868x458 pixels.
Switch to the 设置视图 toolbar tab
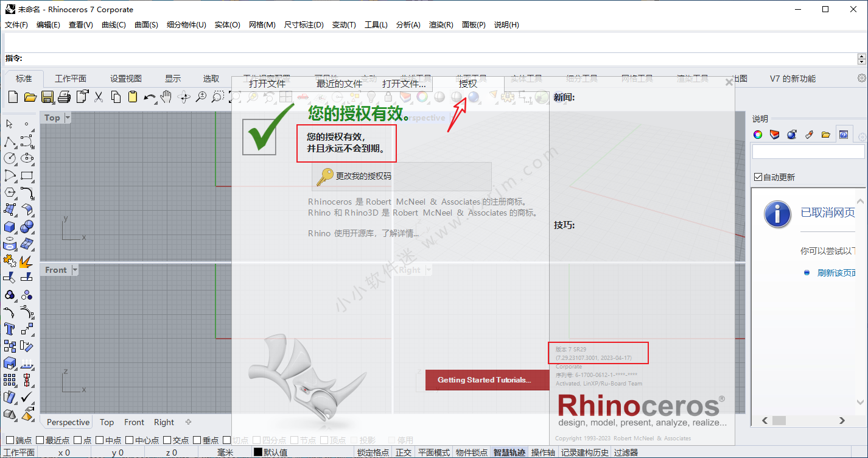[x=126, y=79]
